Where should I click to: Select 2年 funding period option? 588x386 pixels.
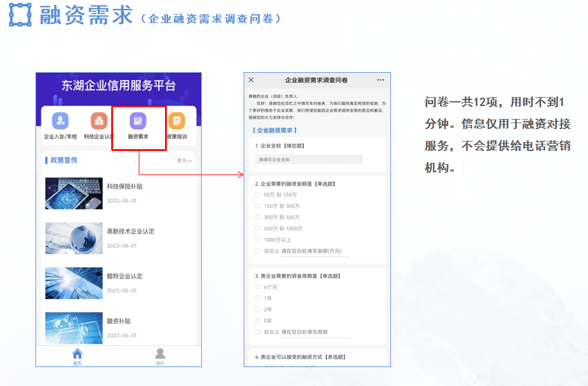(x=258, y=310)
